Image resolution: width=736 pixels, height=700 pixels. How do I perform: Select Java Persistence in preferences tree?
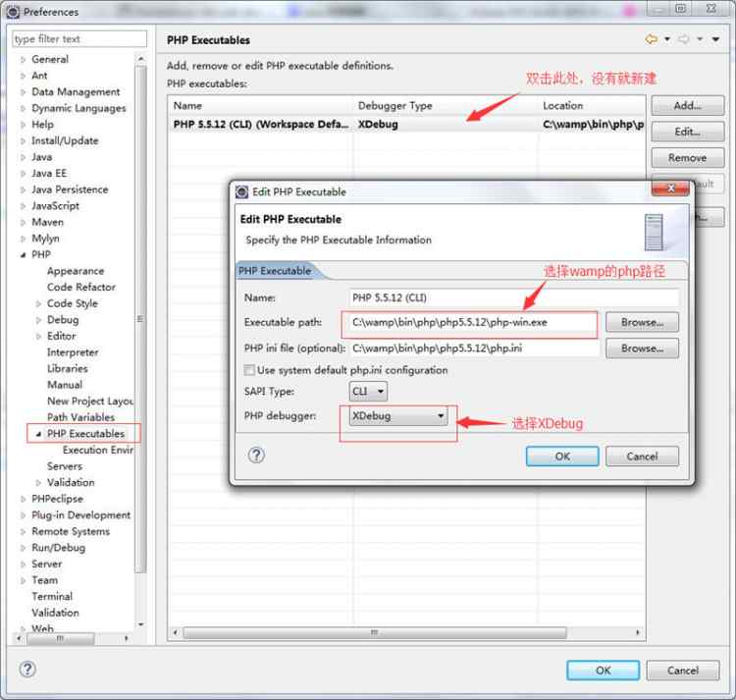(x=70, y=189)
